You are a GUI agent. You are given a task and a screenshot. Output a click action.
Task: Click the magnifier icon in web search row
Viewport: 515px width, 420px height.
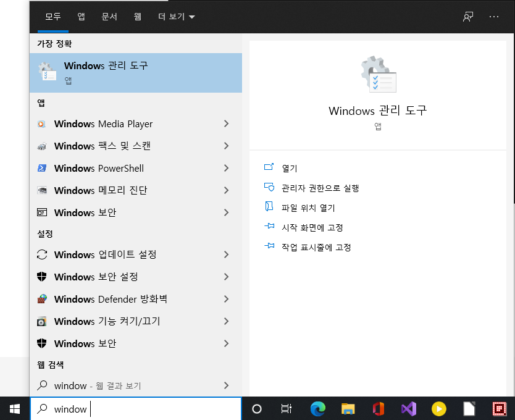pos(42,385)
